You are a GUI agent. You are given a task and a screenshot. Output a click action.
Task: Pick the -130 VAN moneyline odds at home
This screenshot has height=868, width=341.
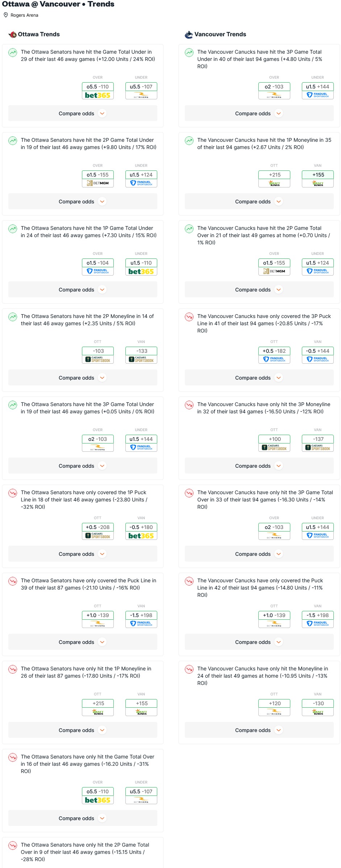(318, 703)
